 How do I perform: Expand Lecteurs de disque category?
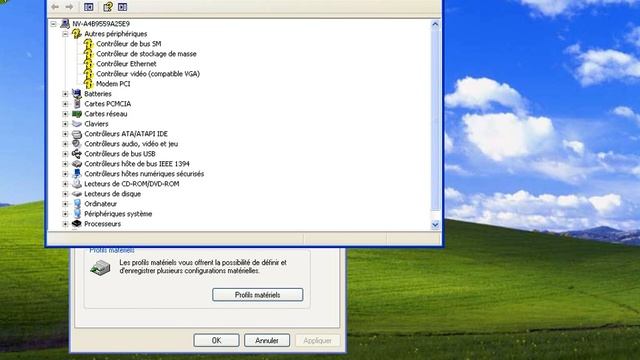pos(65,194)
